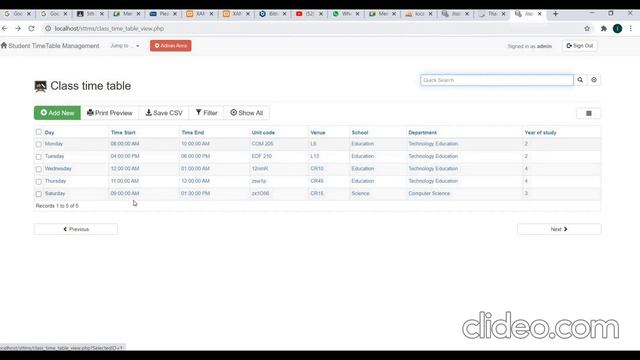Open the Chrome profile avatar
The width and height of the screenshot is (640, 360).
pos(618,29)
